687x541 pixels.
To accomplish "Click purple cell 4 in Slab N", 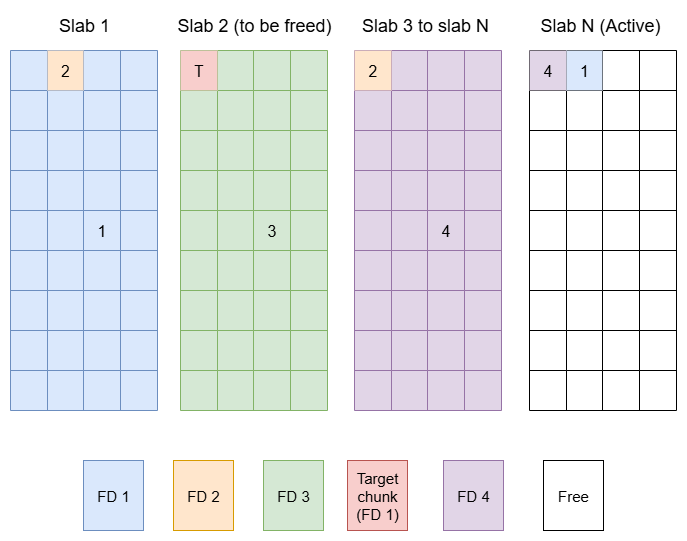I will click(x=547, y=71).
